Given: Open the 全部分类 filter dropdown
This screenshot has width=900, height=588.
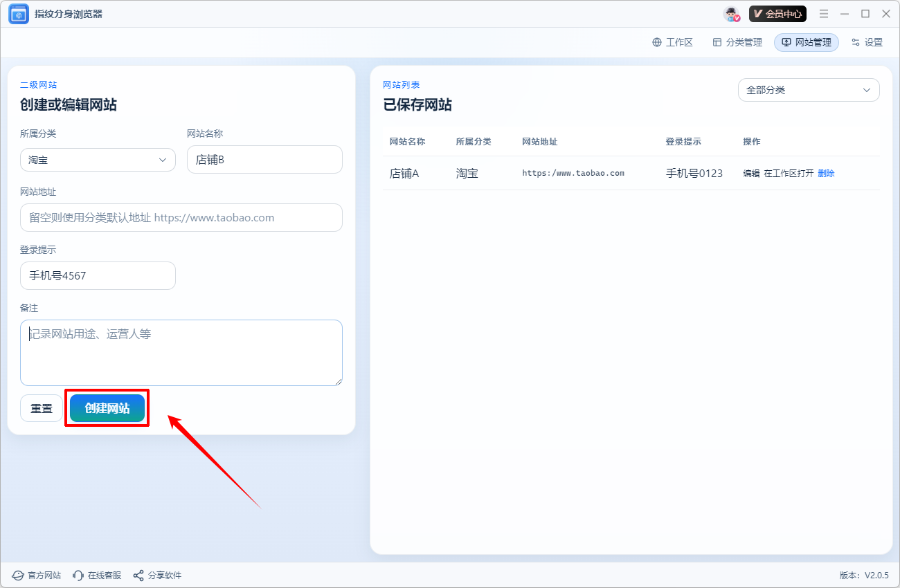Looking at the screenshot, I should pyautogui.click(x=809, y=90).
